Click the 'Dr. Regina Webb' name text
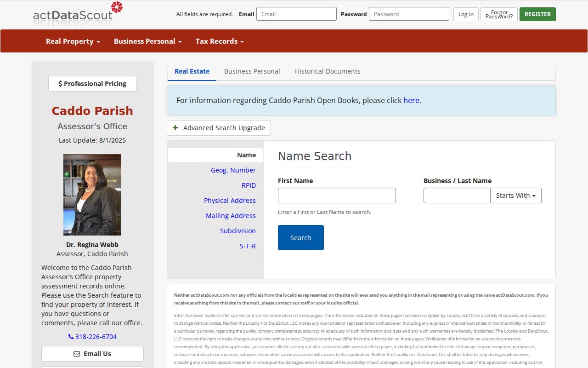 point(92,245)
